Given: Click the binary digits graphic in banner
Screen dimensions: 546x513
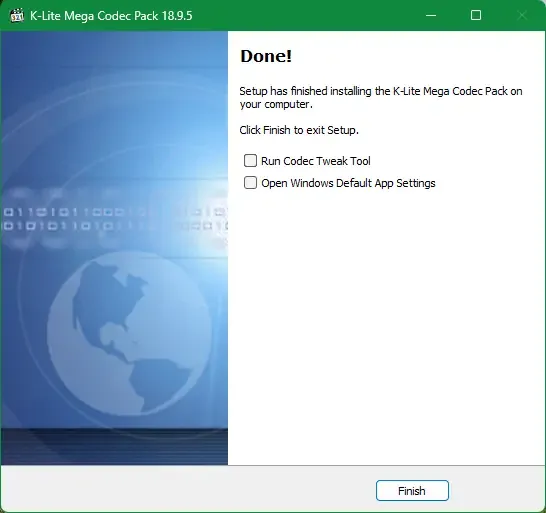Looking at the screenshot, I should point(114,219).
